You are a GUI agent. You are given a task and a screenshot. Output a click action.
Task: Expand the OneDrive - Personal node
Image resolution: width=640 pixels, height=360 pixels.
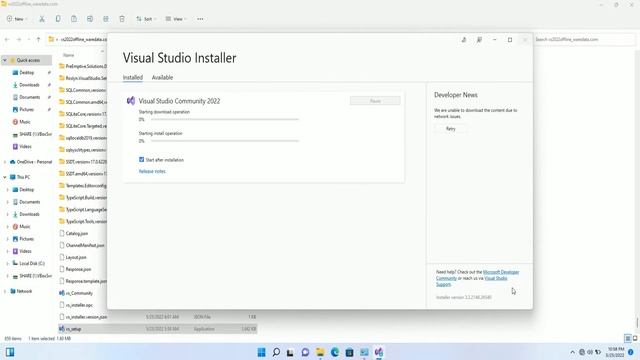point(5,162)
